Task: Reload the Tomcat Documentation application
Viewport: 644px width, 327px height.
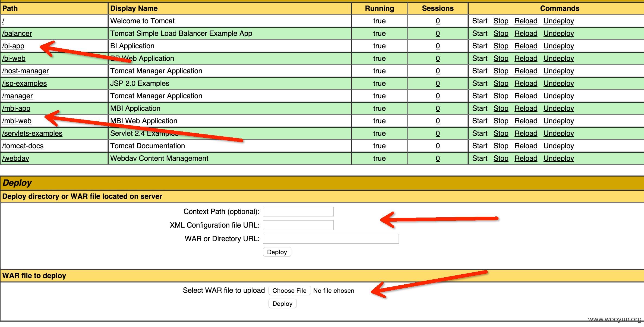Action: pos(526,146)
